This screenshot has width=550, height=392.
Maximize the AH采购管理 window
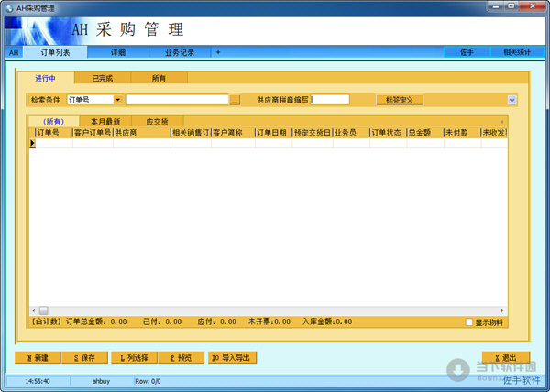(x=511, y=6)
